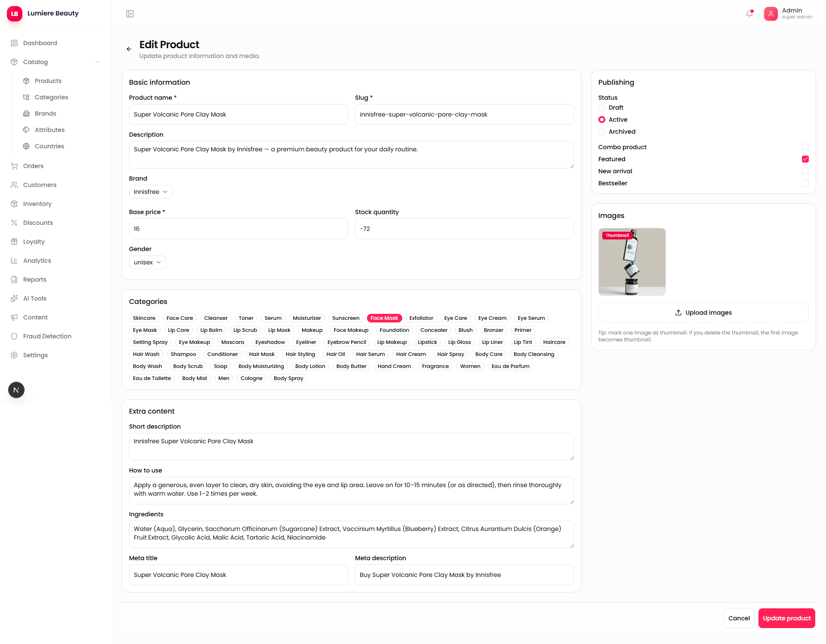826x644 pixels.
Task: Enable the Combo product checkbox
Action: point(805,147)
